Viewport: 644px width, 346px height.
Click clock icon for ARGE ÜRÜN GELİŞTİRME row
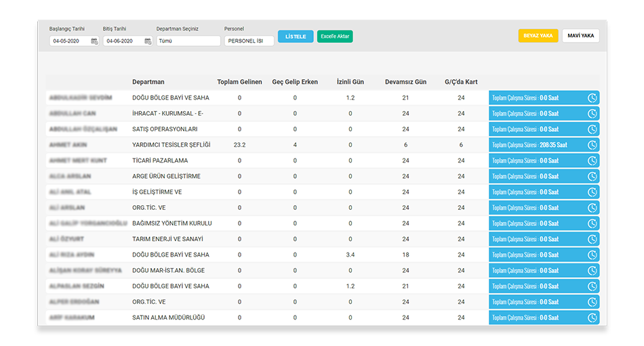(592, 177)
